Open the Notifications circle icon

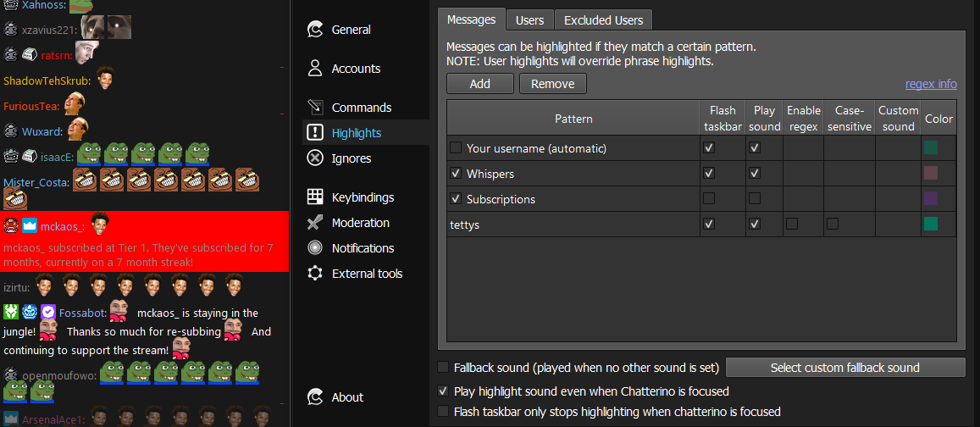coord(315,248)
